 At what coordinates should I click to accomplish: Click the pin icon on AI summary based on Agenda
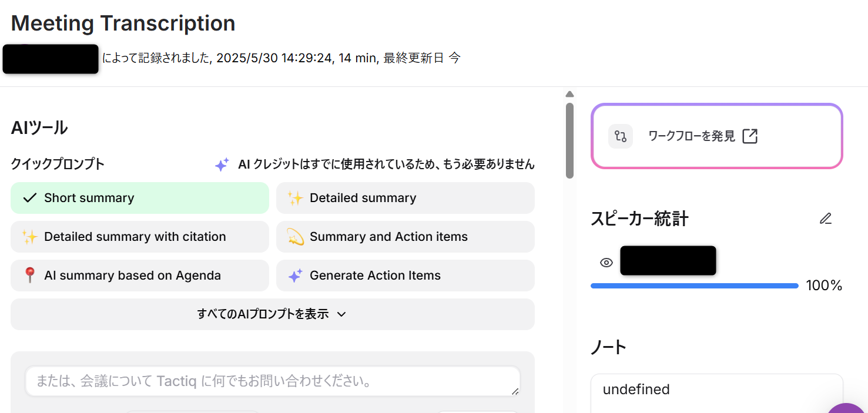31,275
